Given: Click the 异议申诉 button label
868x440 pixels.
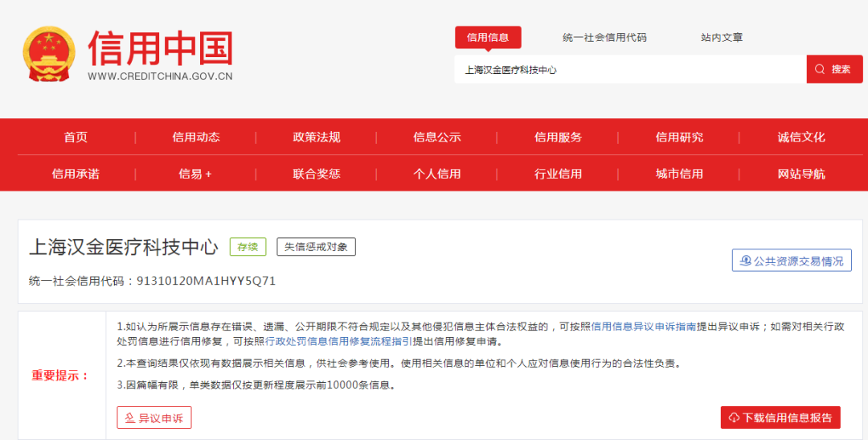Looking at the screenshot, I should pyautogui.click(x=161, y=418).
